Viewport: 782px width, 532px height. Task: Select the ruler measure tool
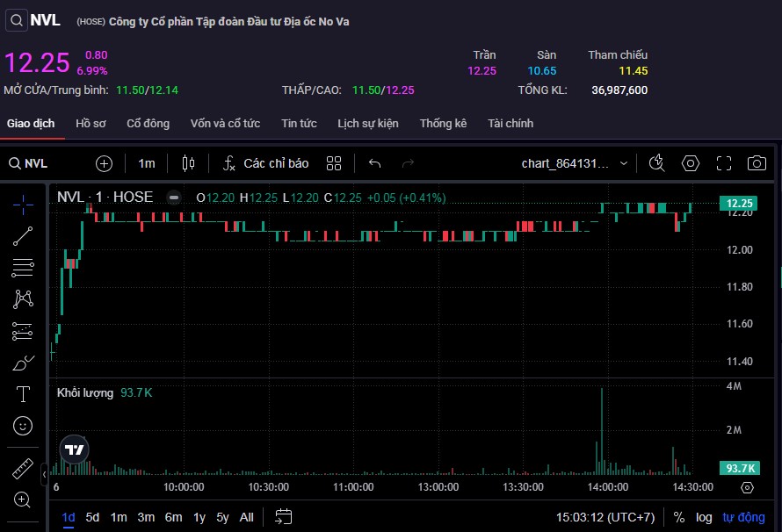pyautogui.click(x=24, y=469)
